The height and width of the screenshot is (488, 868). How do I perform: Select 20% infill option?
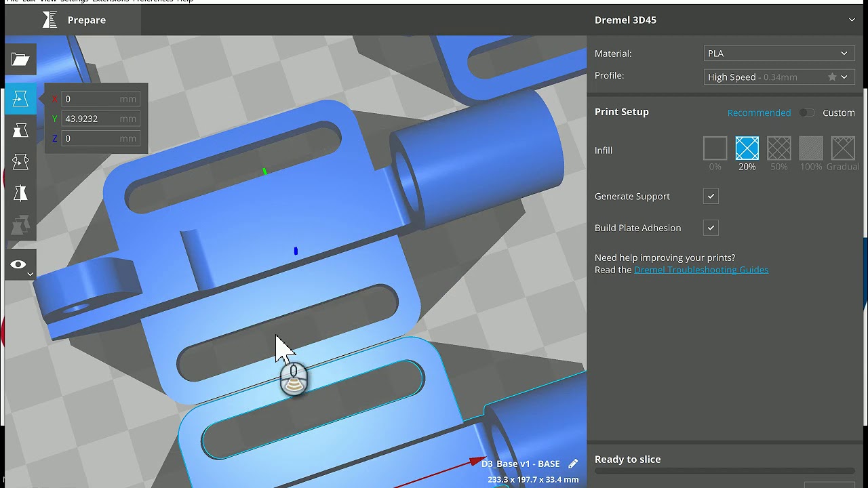click(x=747, y=148)
